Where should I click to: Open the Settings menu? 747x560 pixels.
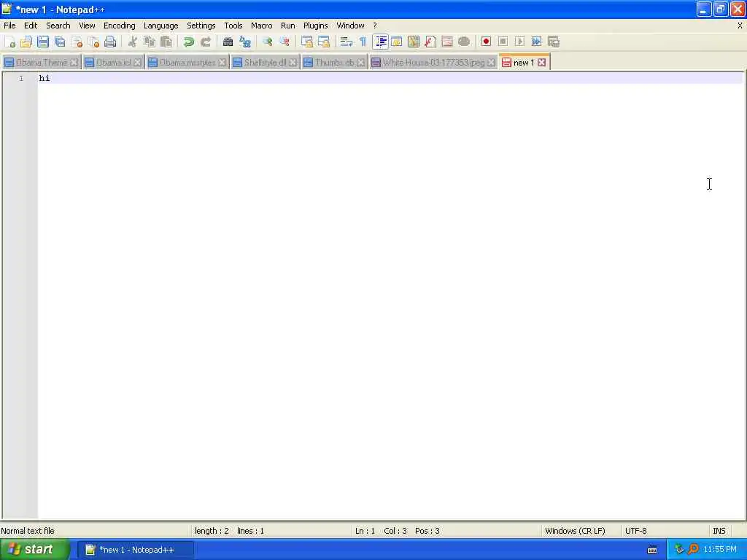point(201,26)
